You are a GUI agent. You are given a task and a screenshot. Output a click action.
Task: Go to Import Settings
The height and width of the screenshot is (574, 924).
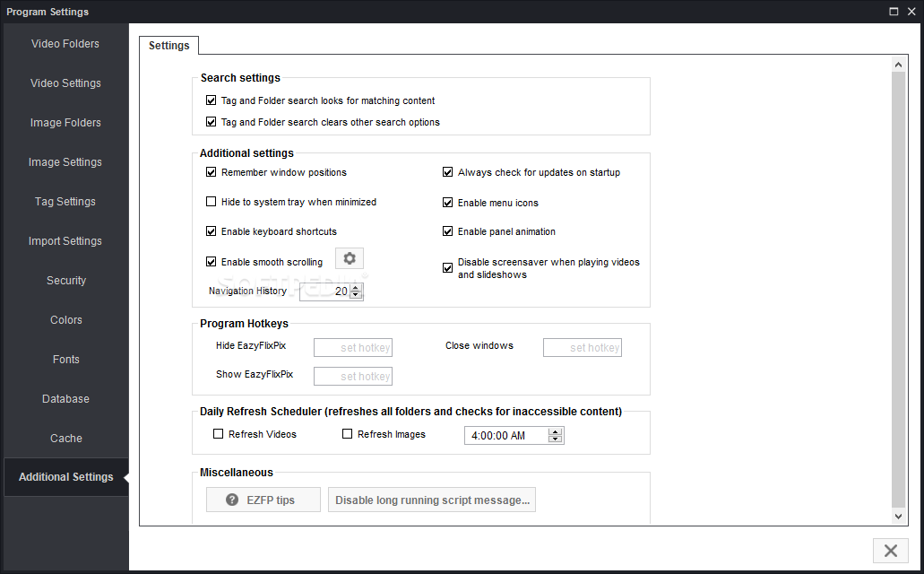click(65, 241)
